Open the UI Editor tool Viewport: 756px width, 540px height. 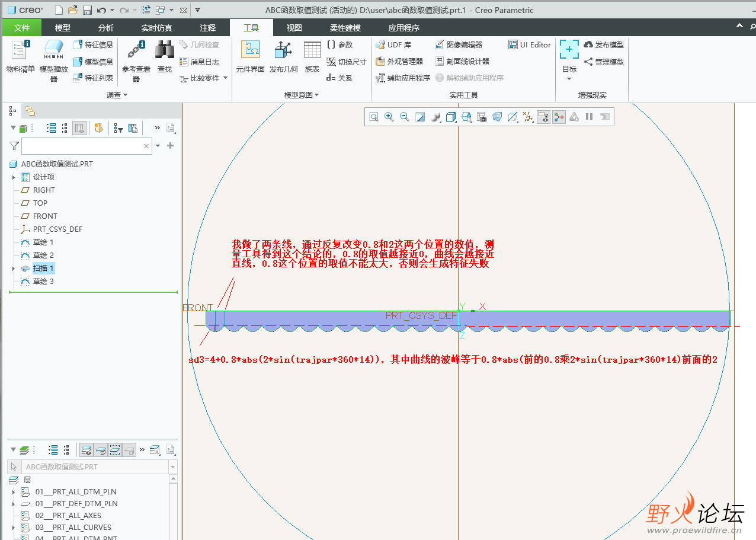(530, 45)
